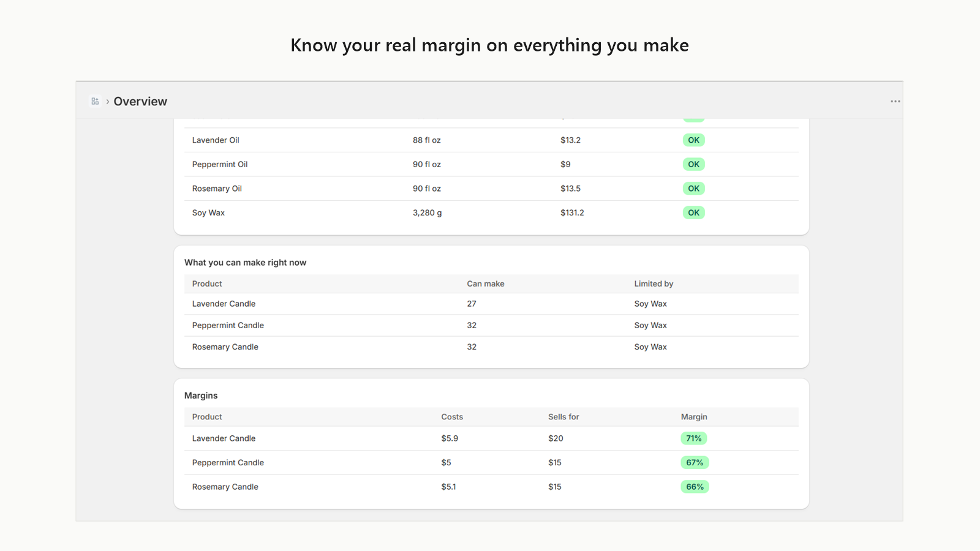Image resolution: width=980 pixels, height=551 pixels.
Task: Select Lavender Candle in the Margins table
Action: (x=224, y=438)
